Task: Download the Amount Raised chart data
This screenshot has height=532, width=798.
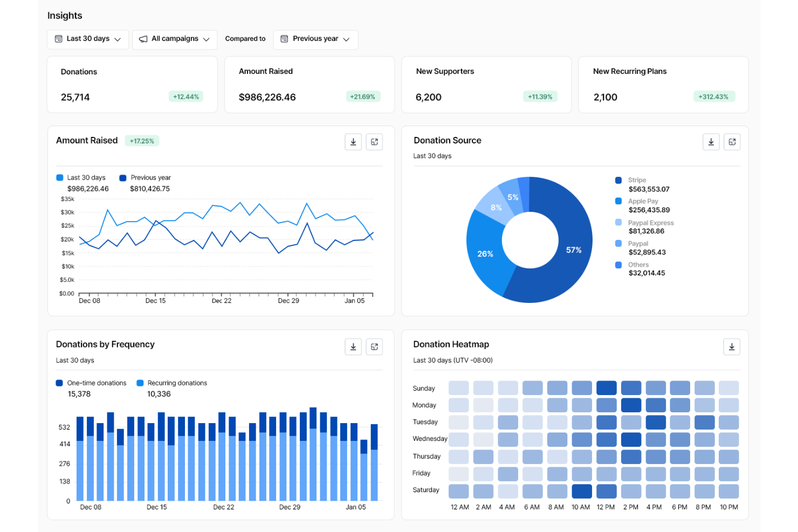Action: (x=353, y=141)
